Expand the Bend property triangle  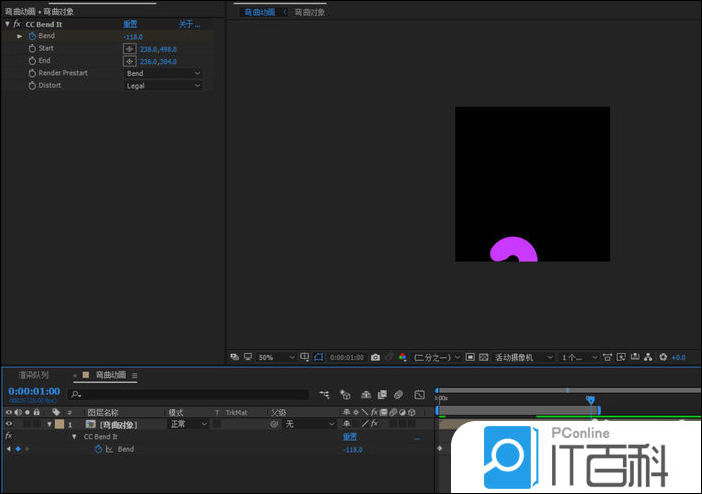19,36
